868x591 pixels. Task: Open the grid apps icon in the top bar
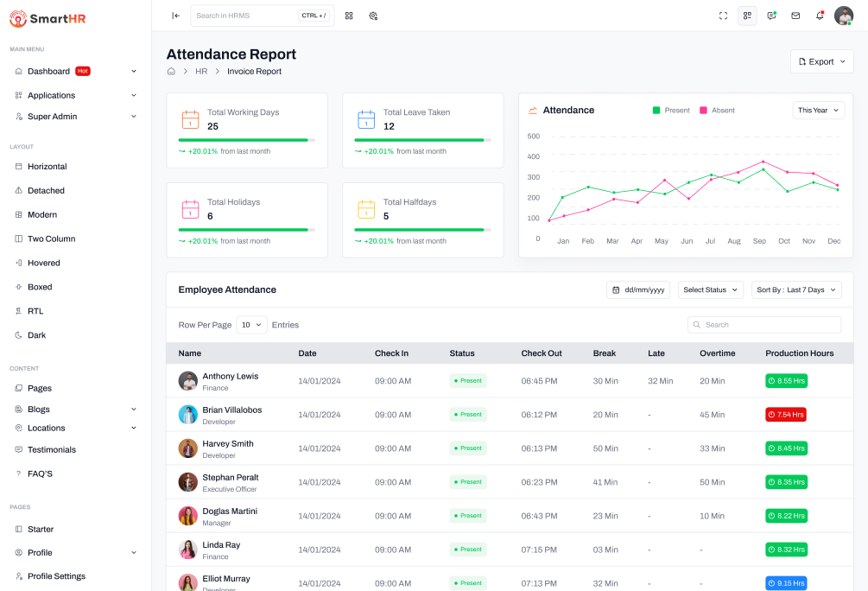[x=349, y=16]
